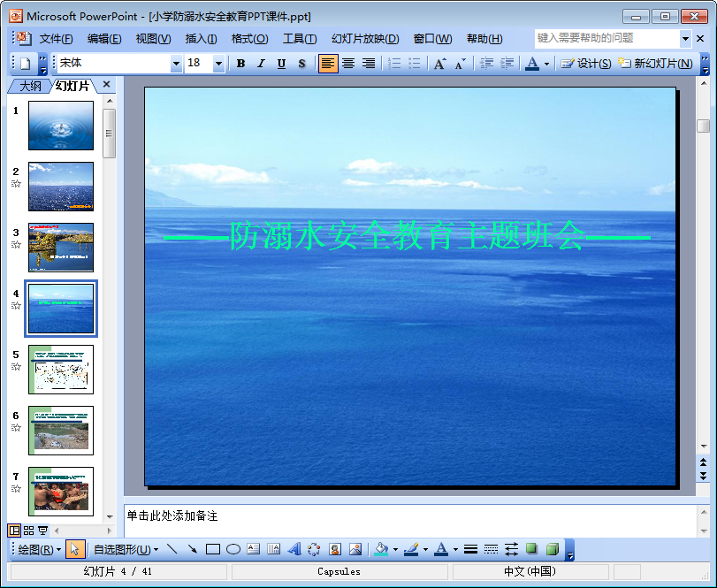
Task: Decrease font size icon
Action: [x=460, y=64]
